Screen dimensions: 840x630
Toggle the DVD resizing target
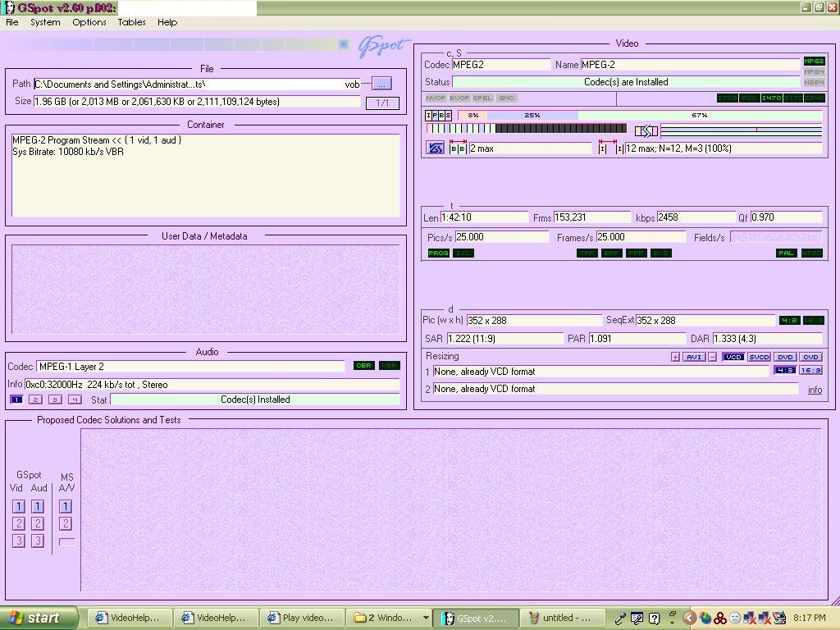pos(785,357)
